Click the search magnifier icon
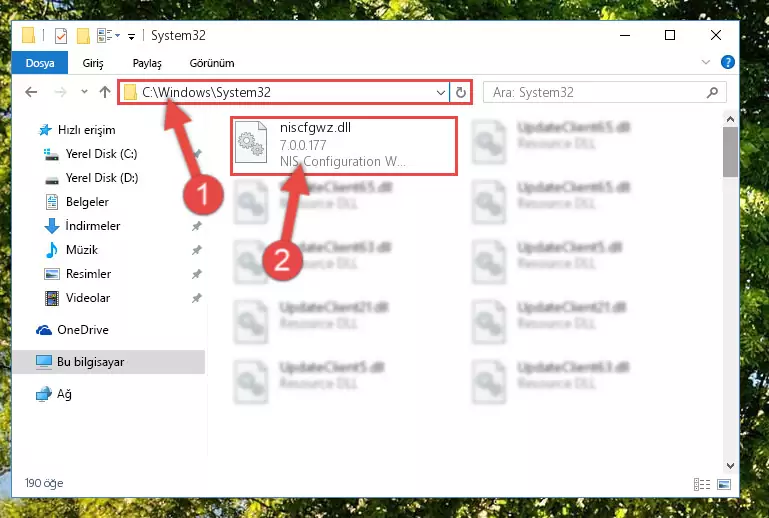This screenshot has width=769, height=518. (x=712, y=92)
